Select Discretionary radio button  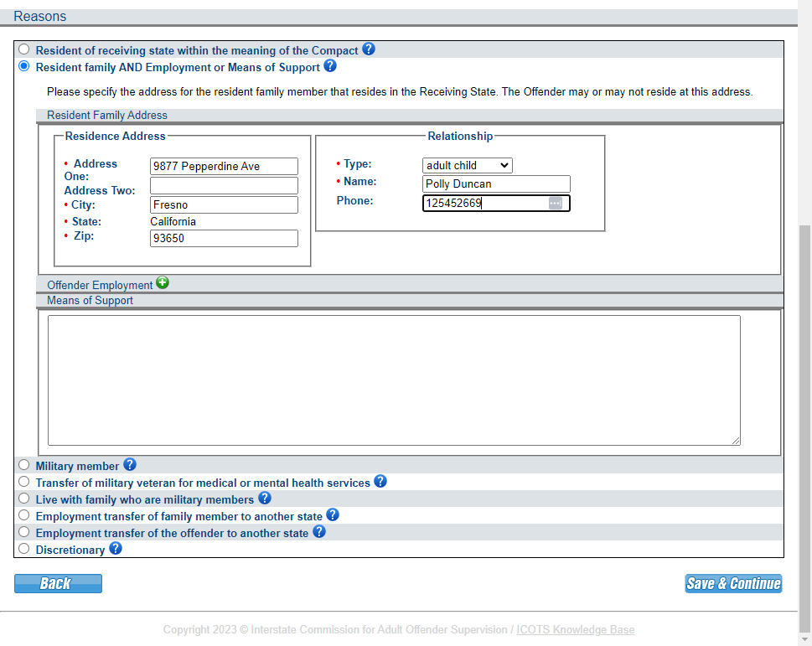point(23,549)
